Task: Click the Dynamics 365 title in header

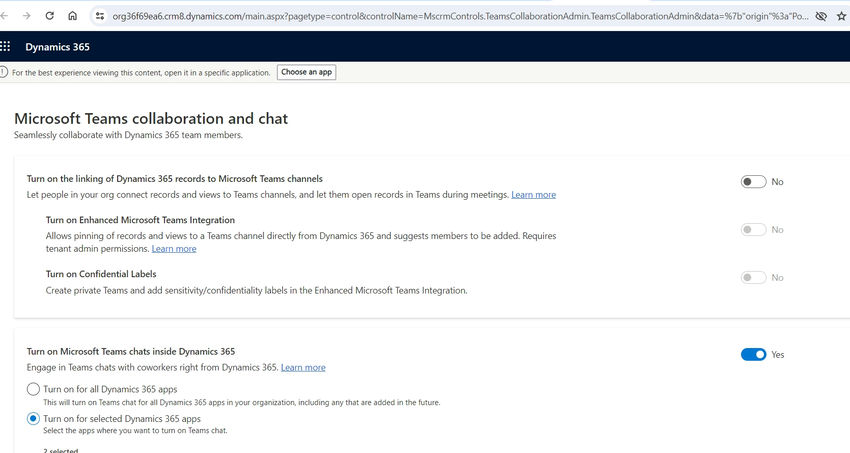Action: click(x=57, y=47)
